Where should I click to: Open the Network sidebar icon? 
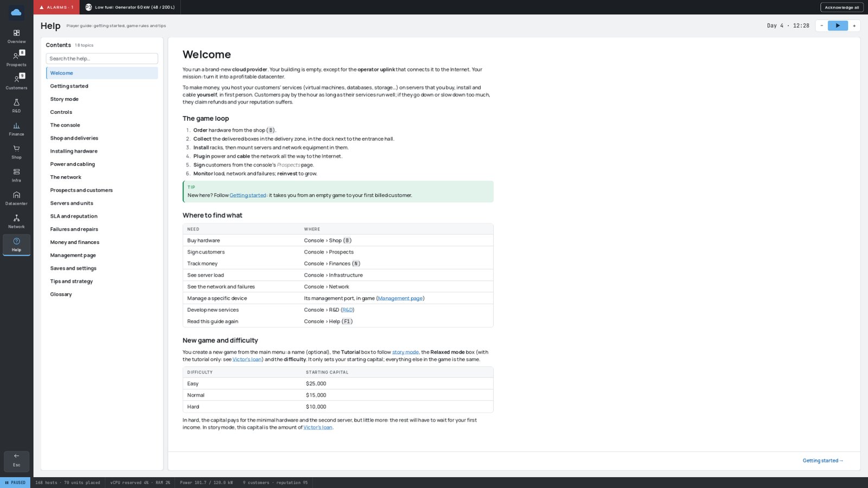(x=16, y=221)
